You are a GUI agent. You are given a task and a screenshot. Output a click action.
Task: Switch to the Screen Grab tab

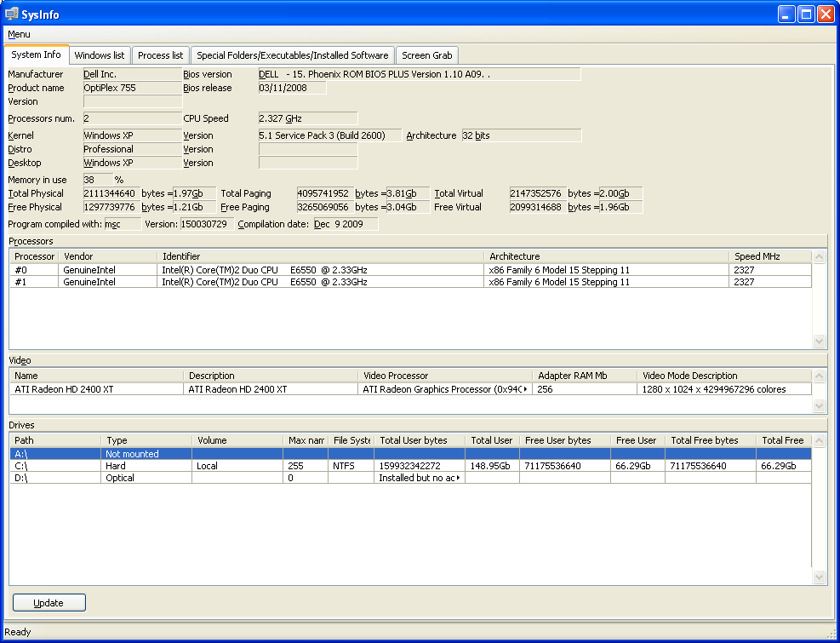coord(427,55)
